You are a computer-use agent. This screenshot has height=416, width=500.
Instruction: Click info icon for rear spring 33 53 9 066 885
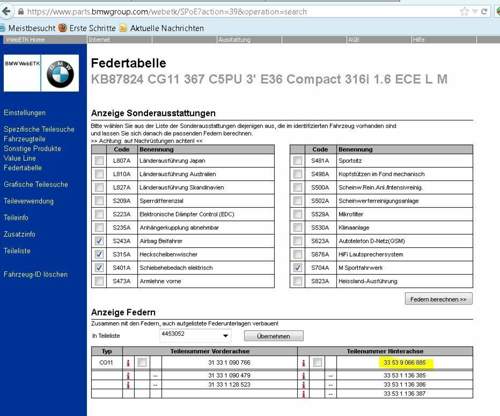pyautogui.click(x=303, y=363)
